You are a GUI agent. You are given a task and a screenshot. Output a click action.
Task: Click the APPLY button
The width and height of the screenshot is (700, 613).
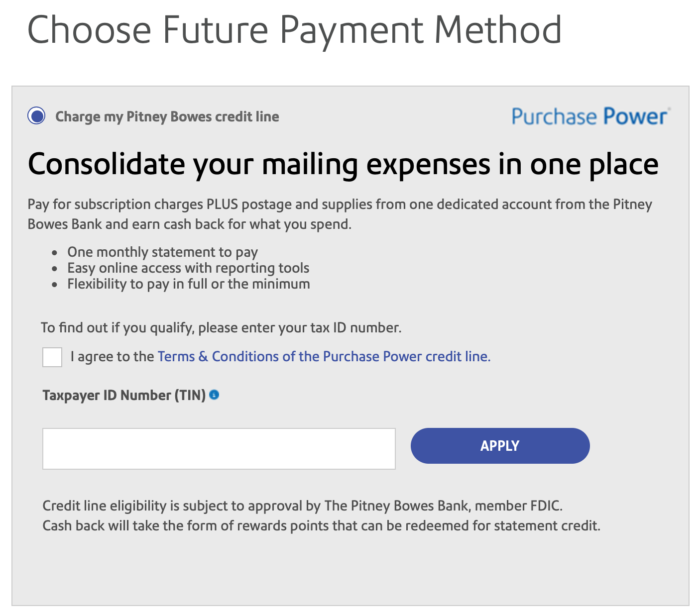coord(499,446)
